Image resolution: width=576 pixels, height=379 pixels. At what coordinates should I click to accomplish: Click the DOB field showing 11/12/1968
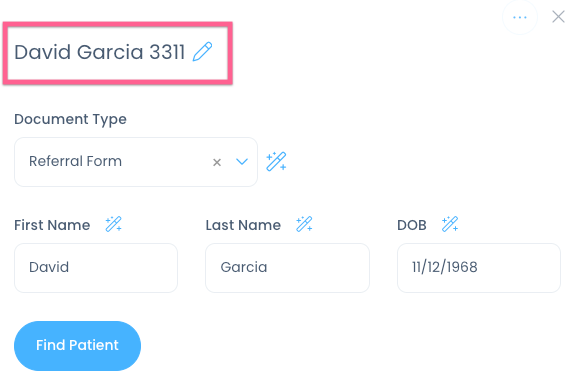(479, 268)
